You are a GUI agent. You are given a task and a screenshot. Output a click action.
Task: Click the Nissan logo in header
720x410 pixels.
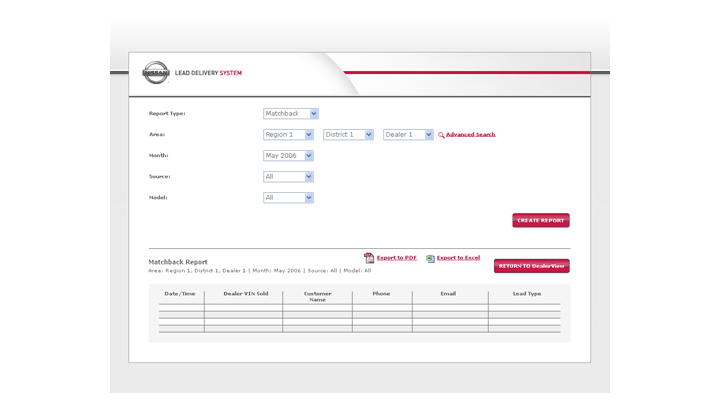pyautogui.click(x=155, y=73)
